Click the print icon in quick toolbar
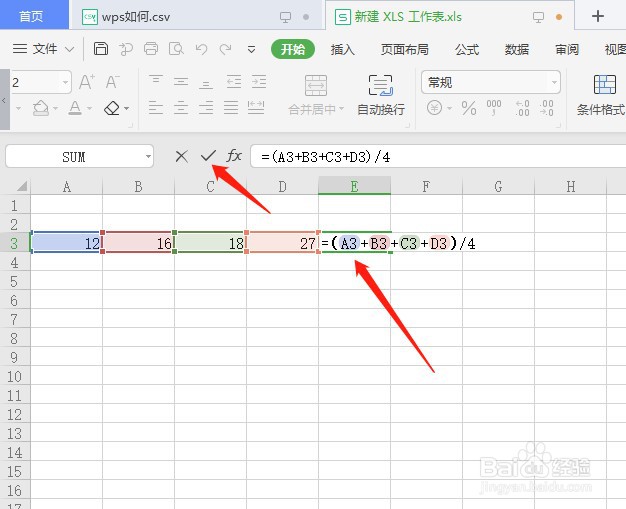 (x=151, y=49)
